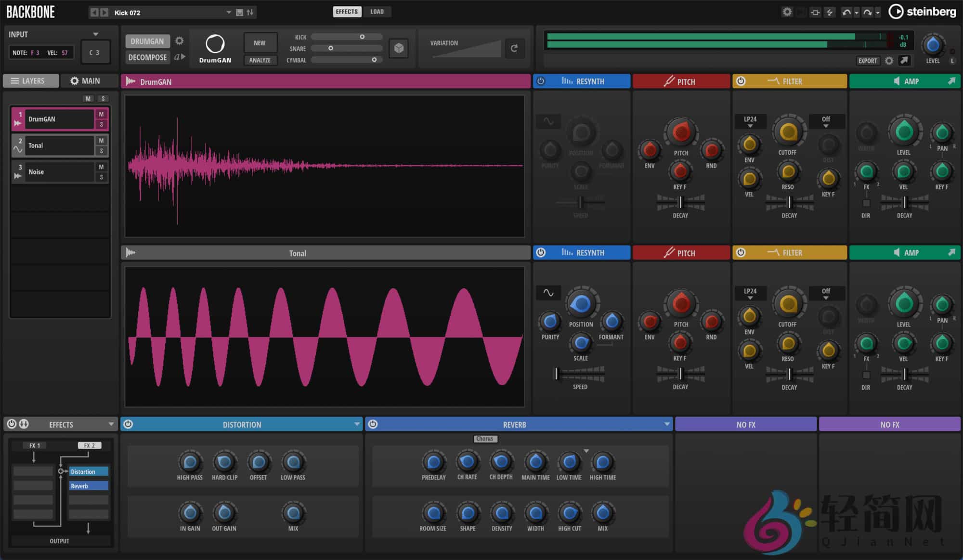Select the LOAD tab at top
This screenshot has height=560, width=963.
click(377, 12)
